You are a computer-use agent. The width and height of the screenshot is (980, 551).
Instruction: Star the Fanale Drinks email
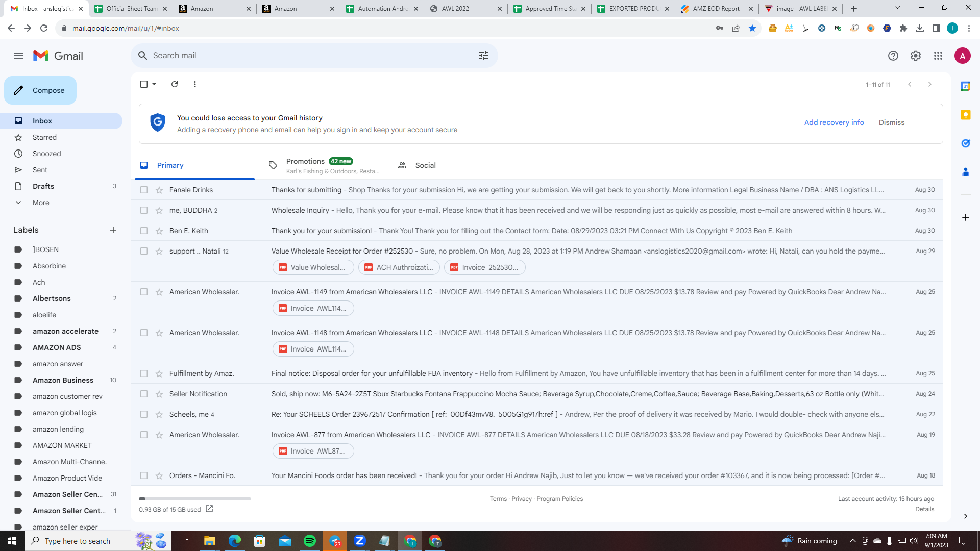pyautogui.click(x=159, y=190)
